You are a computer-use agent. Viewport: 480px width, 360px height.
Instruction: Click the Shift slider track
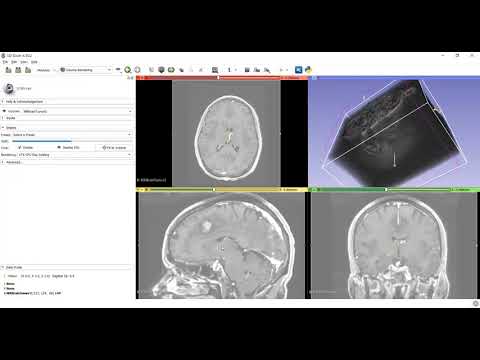click(72, 141)
